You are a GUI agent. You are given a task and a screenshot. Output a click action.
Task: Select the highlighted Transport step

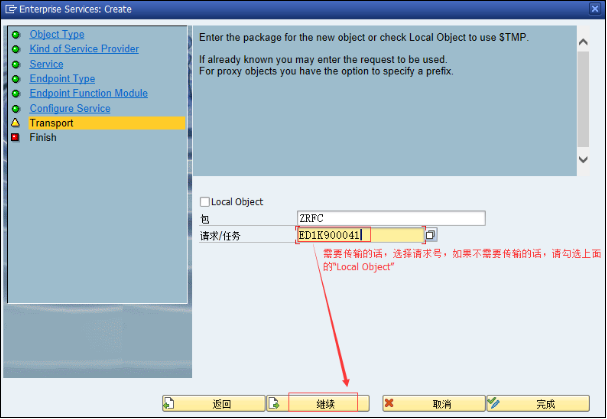pos(107,123)
